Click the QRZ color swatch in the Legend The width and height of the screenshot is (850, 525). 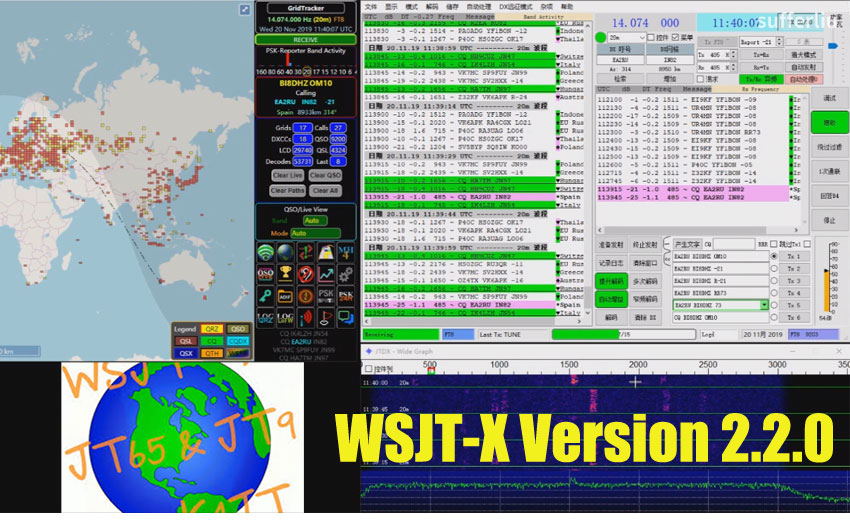[211, 329]
